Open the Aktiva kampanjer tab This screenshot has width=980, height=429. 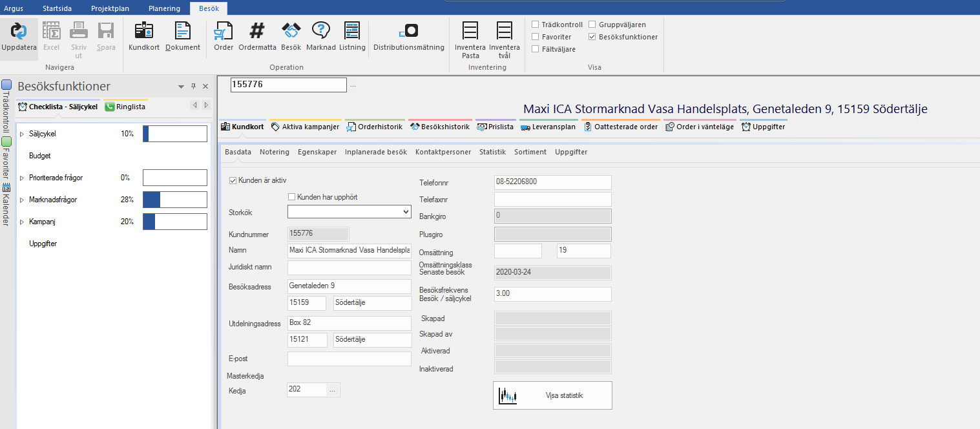click(305, 127)
